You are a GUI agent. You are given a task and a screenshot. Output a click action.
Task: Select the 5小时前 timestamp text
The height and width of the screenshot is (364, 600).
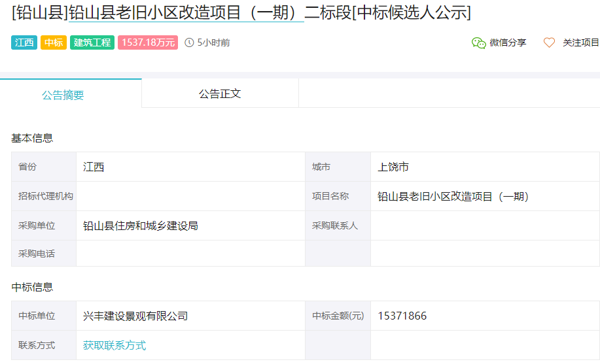[x=213, y=42]
